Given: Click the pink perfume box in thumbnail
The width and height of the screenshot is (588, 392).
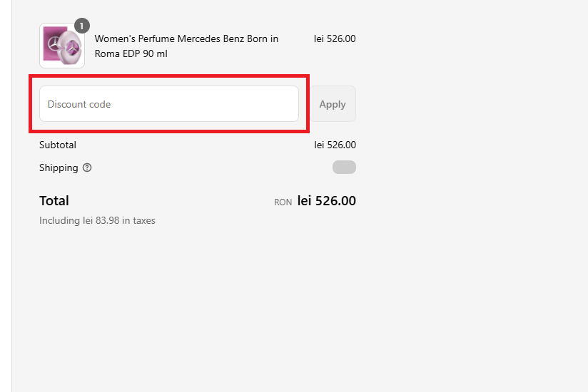Looking at the screenshot, I should pos(52,44).
